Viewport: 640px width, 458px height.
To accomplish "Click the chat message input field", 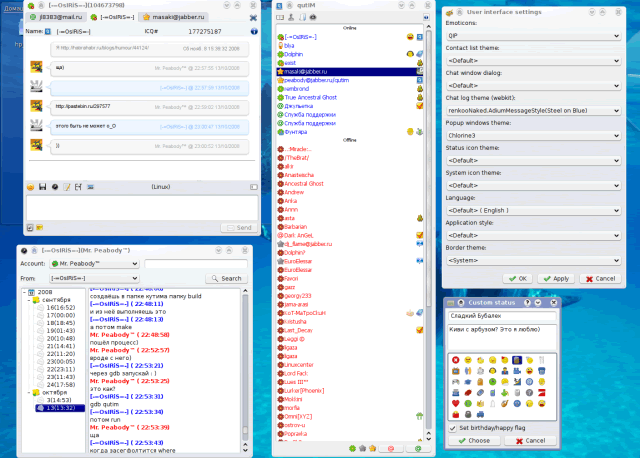I will click(142, 208).
